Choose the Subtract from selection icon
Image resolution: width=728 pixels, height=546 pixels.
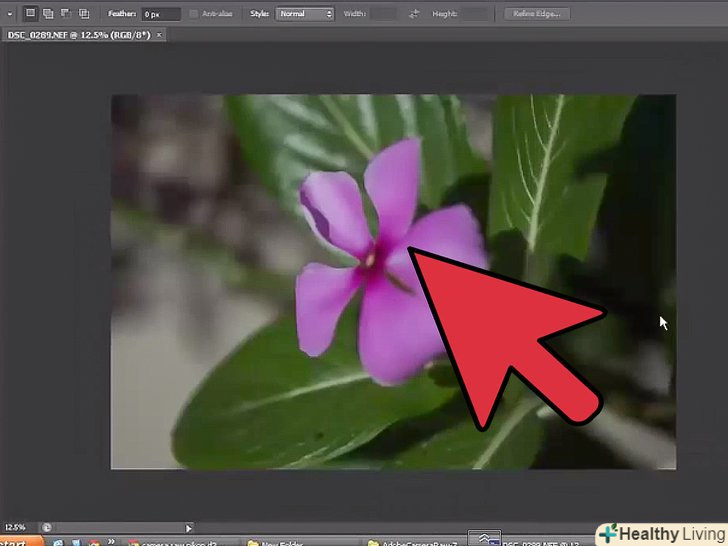pos(66,14)
